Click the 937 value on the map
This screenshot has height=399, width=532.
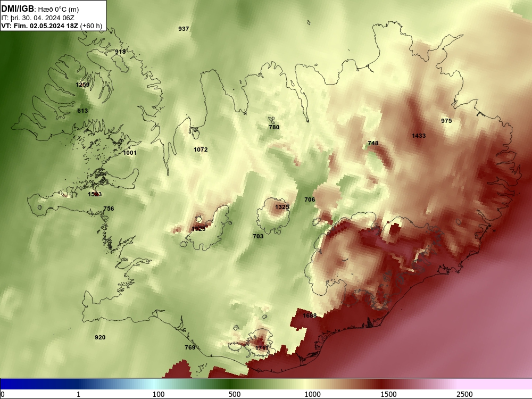(184, 29)
